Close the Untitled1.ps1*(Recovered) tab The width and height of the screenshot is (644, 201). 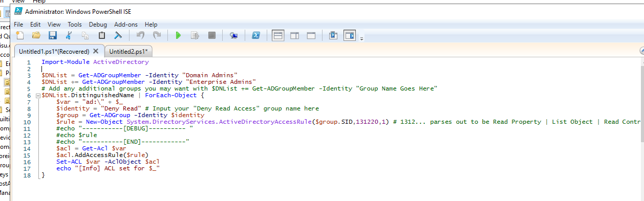[96, 51]
